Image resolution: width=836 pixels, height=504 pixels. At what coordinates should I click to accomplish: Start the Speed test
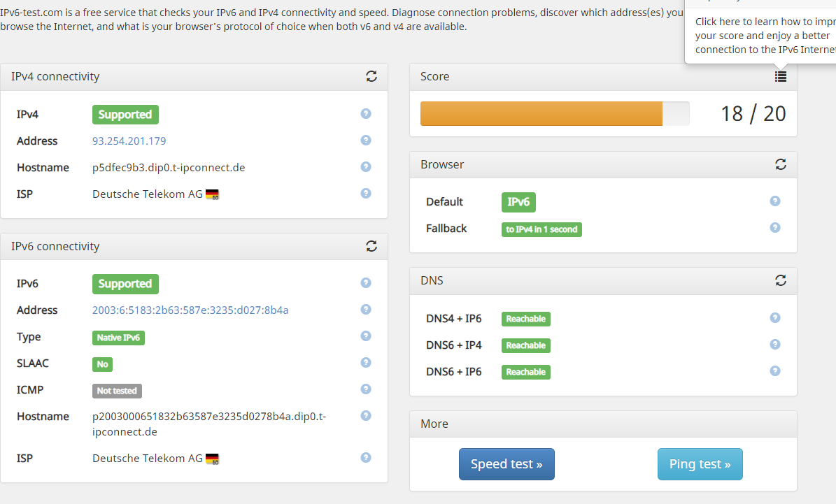click(506, 464)
